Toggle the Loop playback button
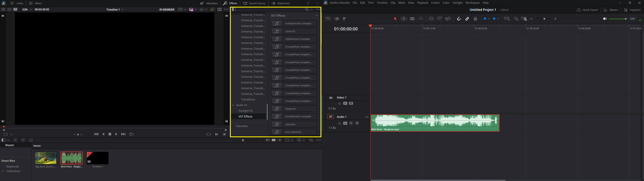 (x=131, y=134)
